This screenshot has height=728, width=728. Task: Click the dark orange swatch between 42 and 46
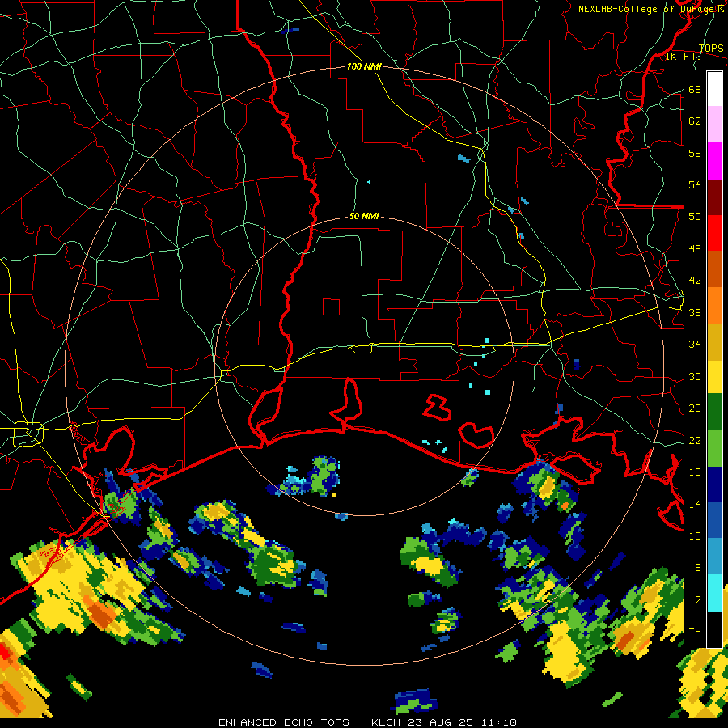(x=714, y=269)
